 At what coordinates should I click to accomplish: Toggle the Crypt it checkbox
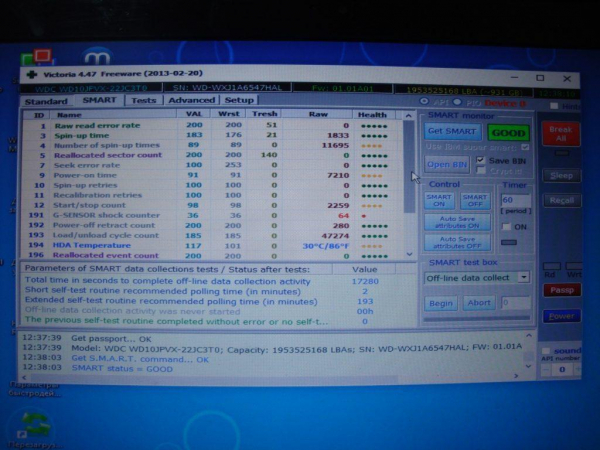tap(481, 171)
